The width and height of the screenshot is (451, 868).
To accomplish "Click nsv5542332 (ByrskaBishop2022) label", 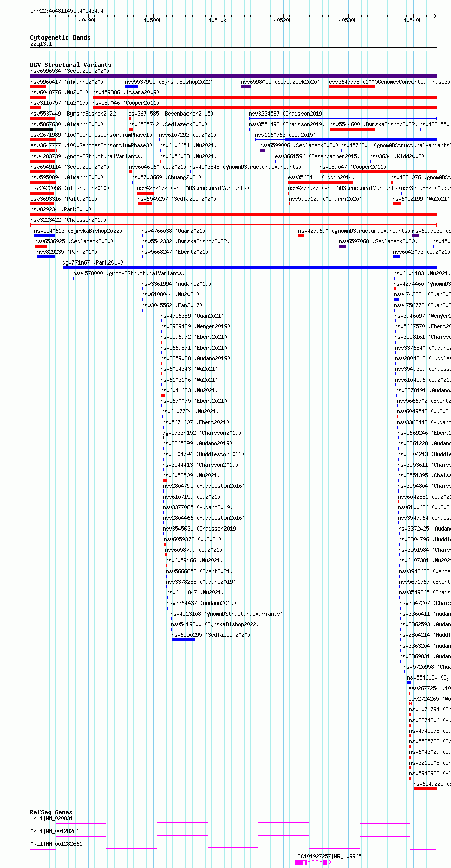I will [x=185, y=241].
